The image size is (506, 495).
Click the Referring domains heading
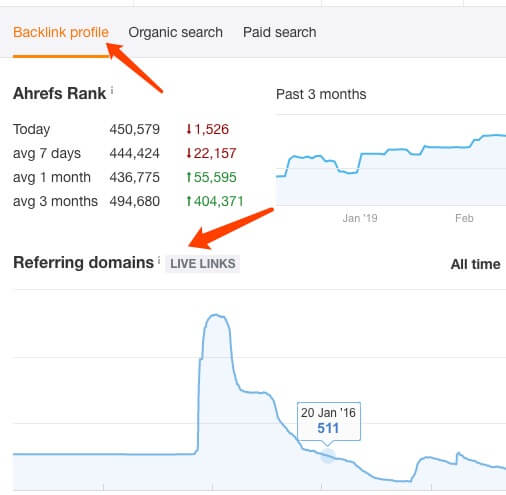coord(83,263)
